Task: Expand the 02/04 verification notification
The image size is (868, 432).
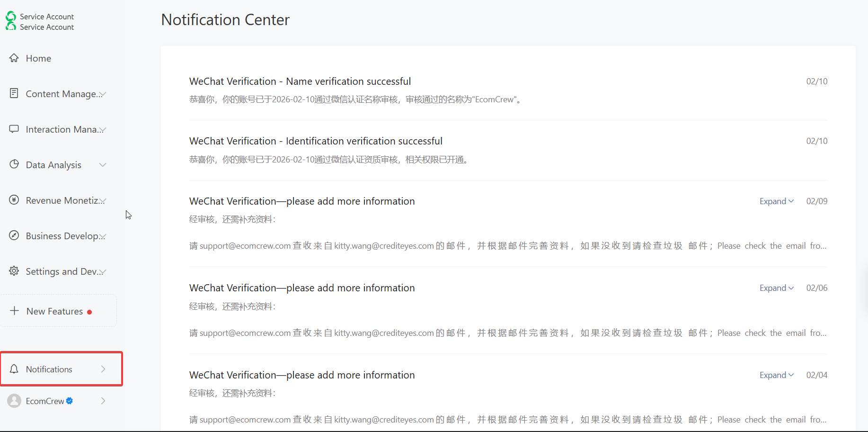Action: 776,375
